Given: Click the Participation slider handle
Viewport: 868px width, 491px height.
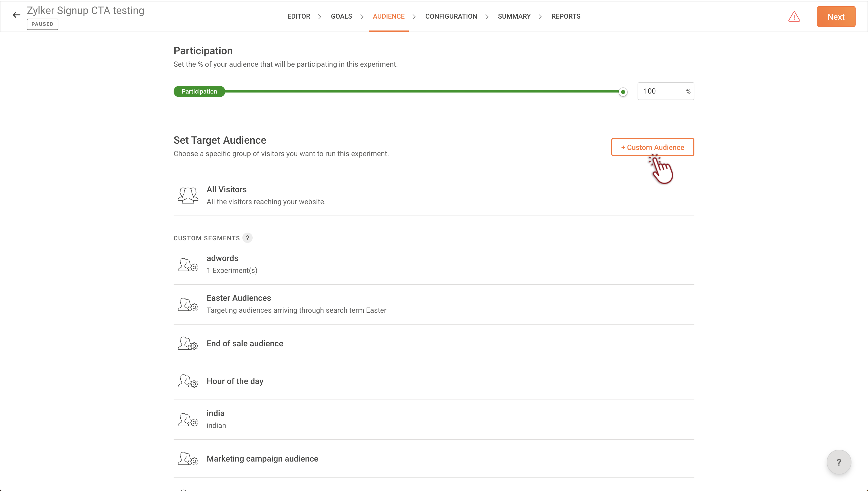Looking at the screenshot, I should click(x=623, y=92).
